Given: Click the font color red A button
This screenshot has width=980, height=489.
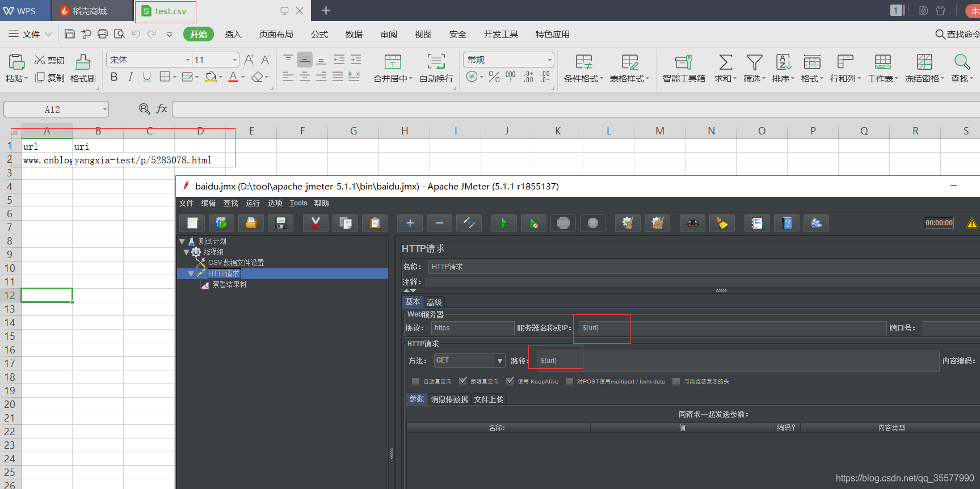Looking at the screenshot, I should point(233,77).
